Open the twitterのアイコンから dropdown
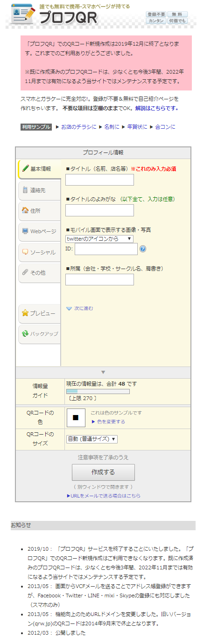Image resolution: width=204 pixels, height=644 pixels. coord(99,239)
